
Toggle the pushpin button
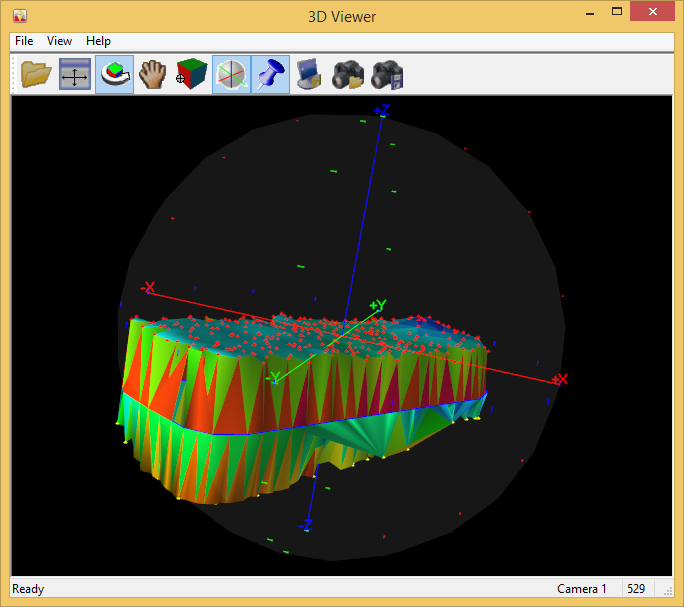270,74
